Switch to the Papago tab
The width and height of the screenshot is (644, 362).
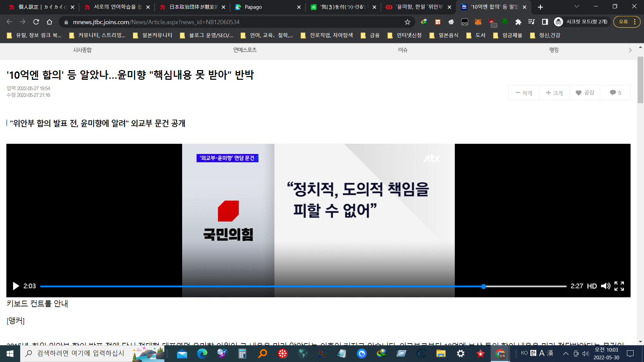253,7
